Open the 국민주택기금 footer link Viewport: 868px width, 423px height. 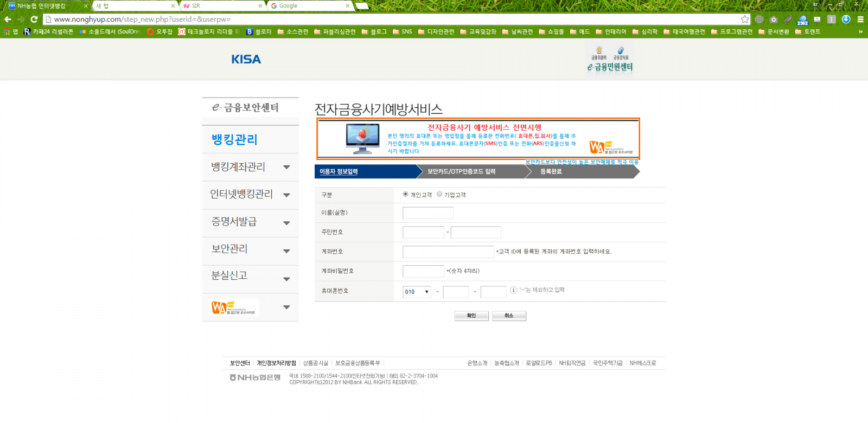tap(608, 363)
